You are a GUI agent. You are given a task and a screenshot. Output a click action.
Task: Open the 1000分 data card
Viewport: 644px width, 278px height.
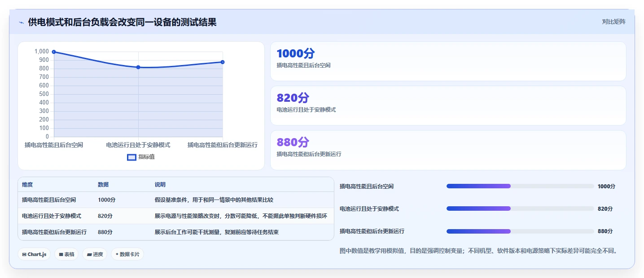coord(448,61)
